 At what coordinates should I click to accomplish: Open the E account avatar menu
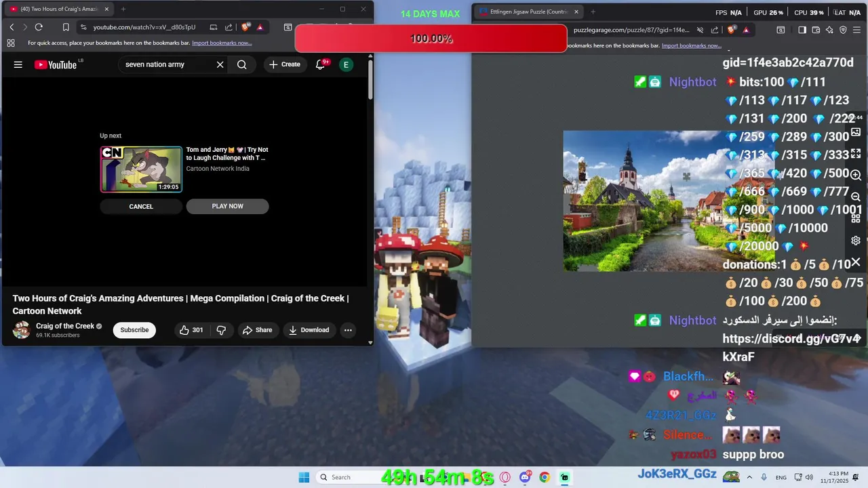(x=346, y=64)
